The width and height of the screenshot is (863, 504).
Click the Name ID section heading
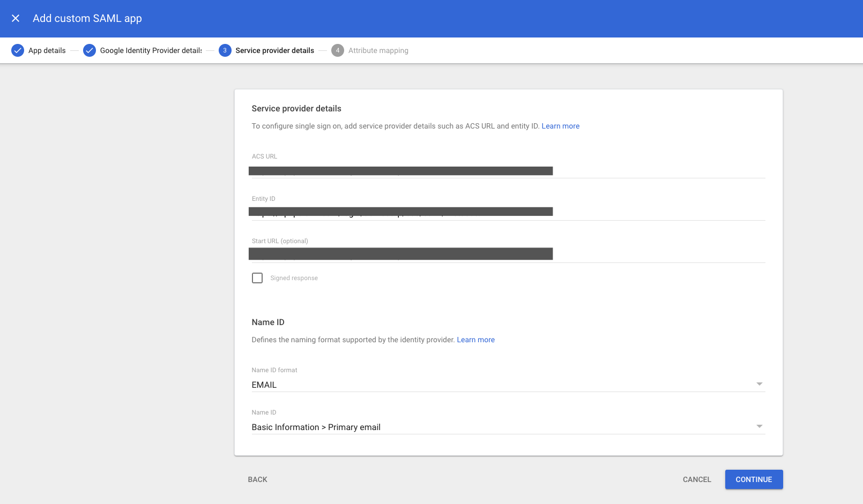(x=268, y=322)
